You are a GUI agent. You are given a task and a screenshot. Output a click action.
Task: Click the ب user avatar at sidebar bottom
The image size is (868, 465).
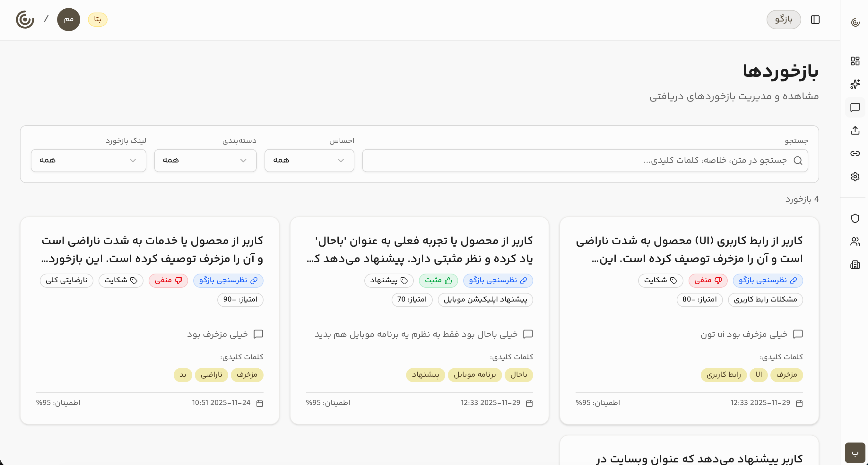pyautogui.click(x=855, y=452)
